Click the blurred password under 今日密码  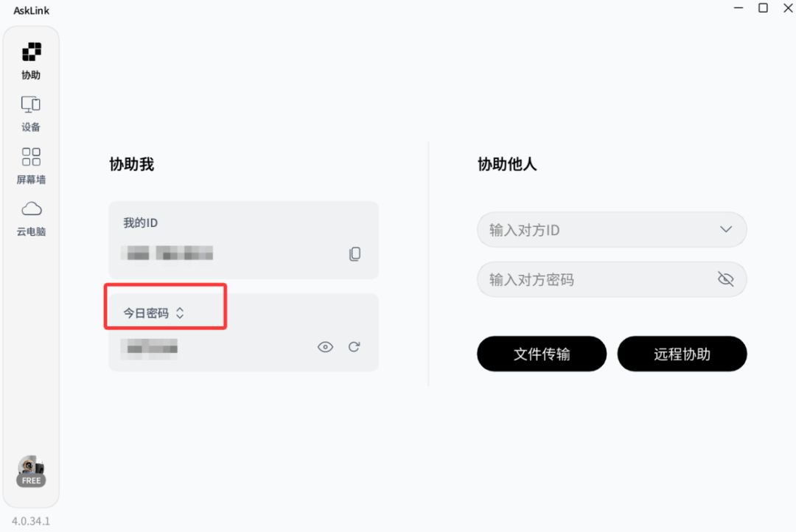point(152,347)
